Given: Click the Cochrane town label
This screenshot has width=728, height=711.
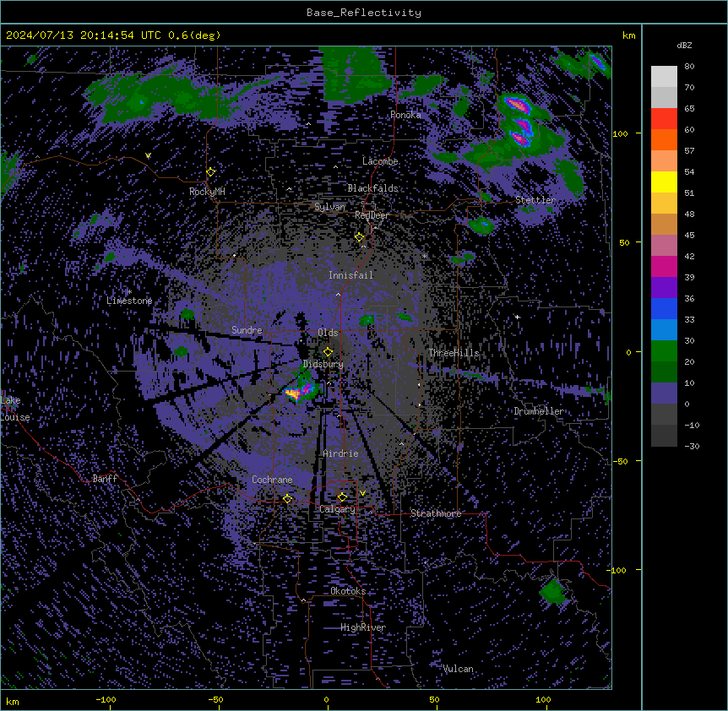Looking at the screenshot, I should (272, 480).
